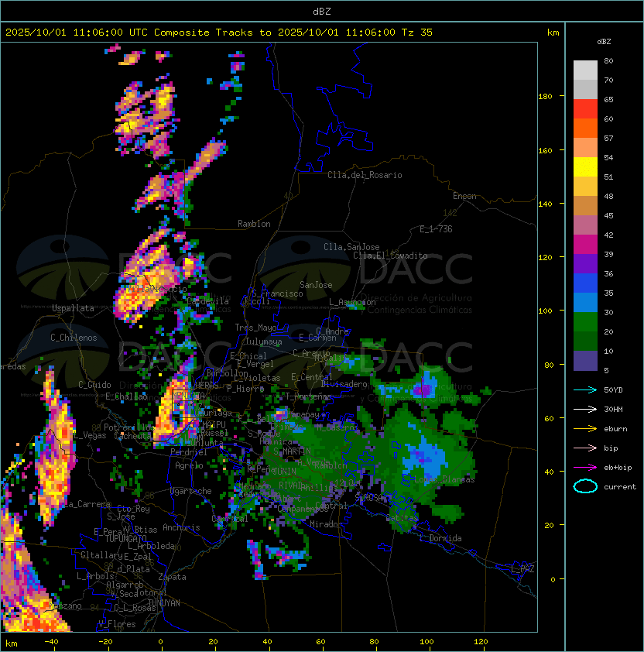Click the 'V_Flores' map label
The image size is (644, 652).
pyautogui.click(x=117, y=624)
